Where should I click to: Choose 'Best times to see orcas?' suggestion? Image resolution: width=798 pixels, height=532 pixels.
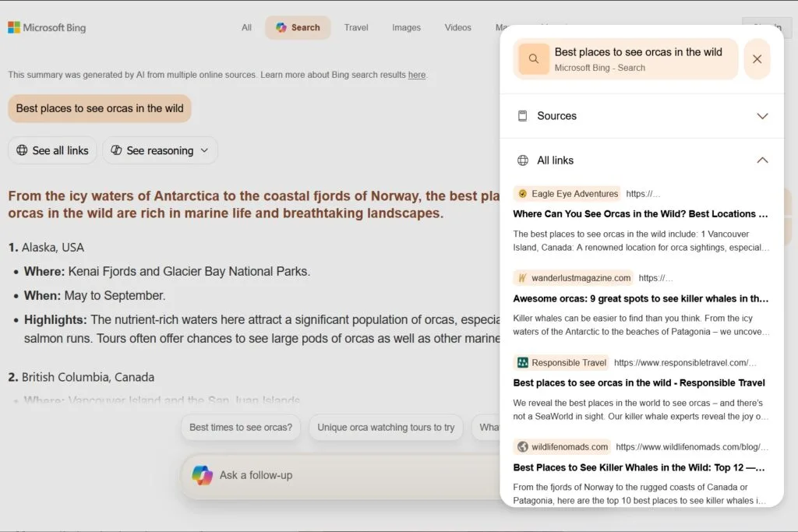point(241,427)
